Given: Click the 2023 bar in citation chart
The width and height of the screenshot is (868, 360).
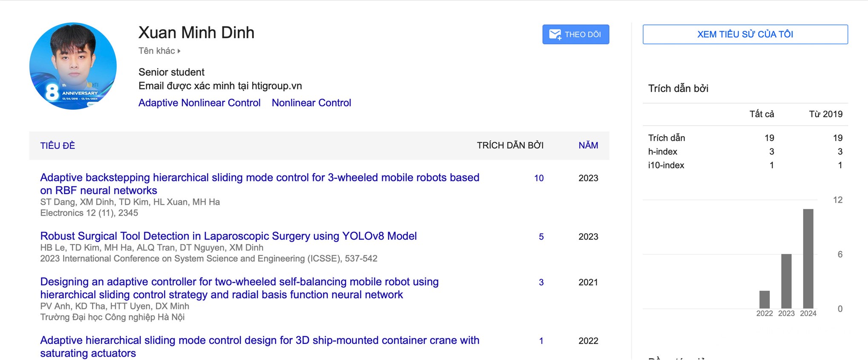Looking at the screenshot, I should pos(786,281).
